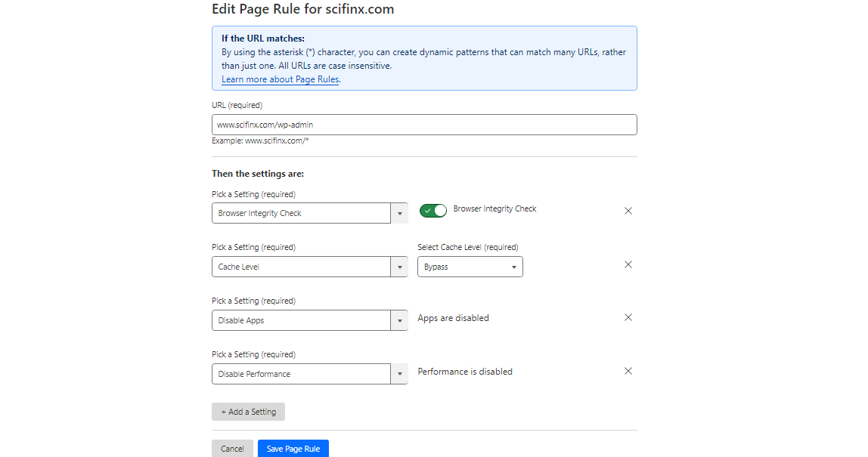Save the page rule

(x=293, y=449)
